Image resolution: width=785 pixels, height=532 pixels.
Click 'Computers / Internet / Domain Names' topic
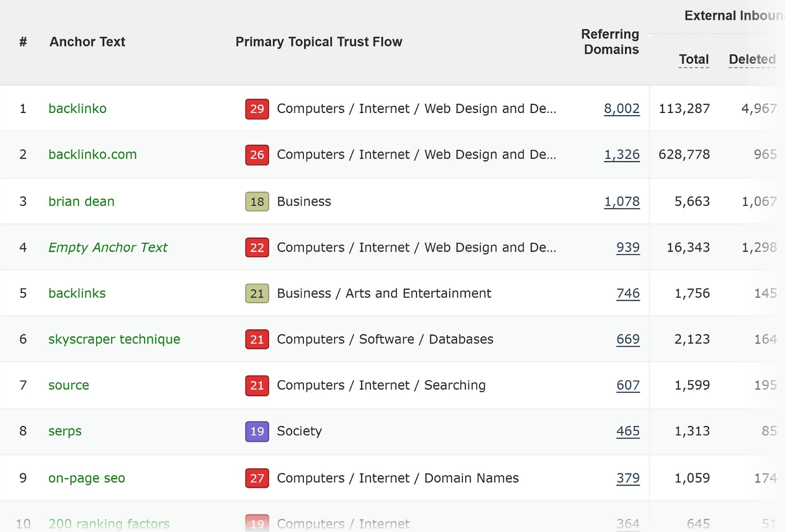point(398,478)
